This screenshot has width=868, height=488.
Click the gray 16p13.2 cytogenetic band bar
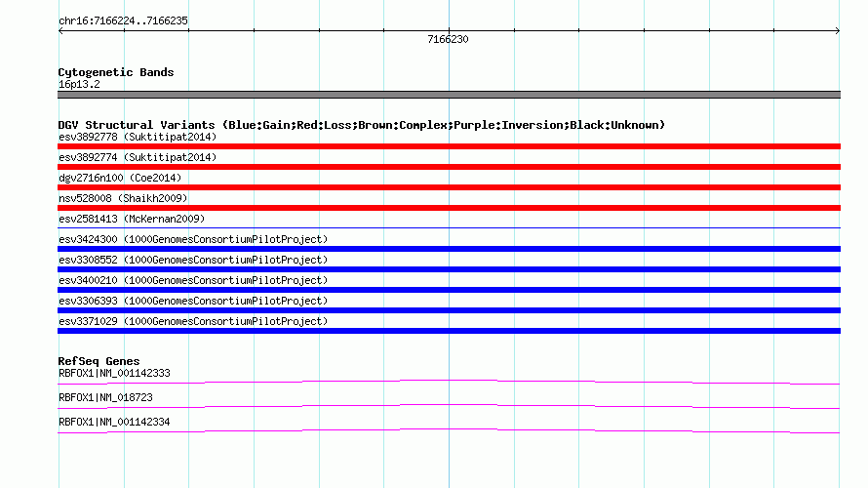point(449,95)
